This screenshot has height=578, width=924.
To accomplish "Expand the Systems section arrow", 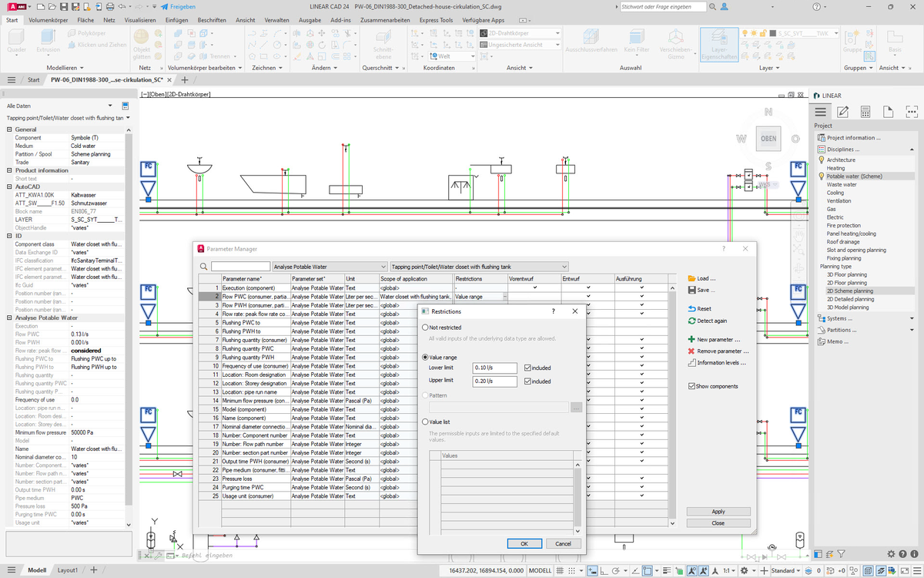I will pos(912,318).
